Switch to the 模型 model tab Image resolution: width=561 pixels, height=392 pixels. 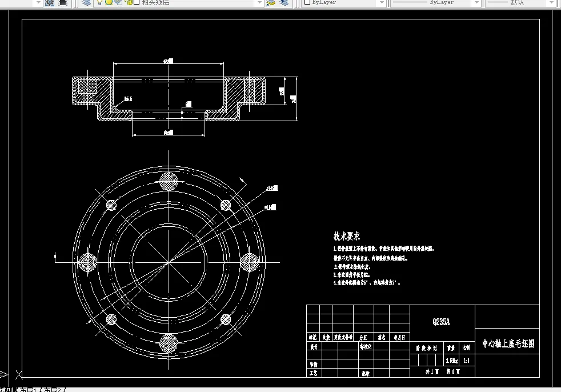point(7,390)
